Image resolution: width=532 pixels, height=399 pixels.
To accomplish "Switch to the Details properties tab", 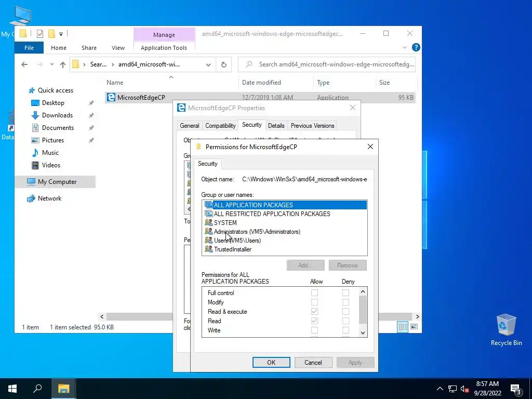I will (x=276, y=126).
